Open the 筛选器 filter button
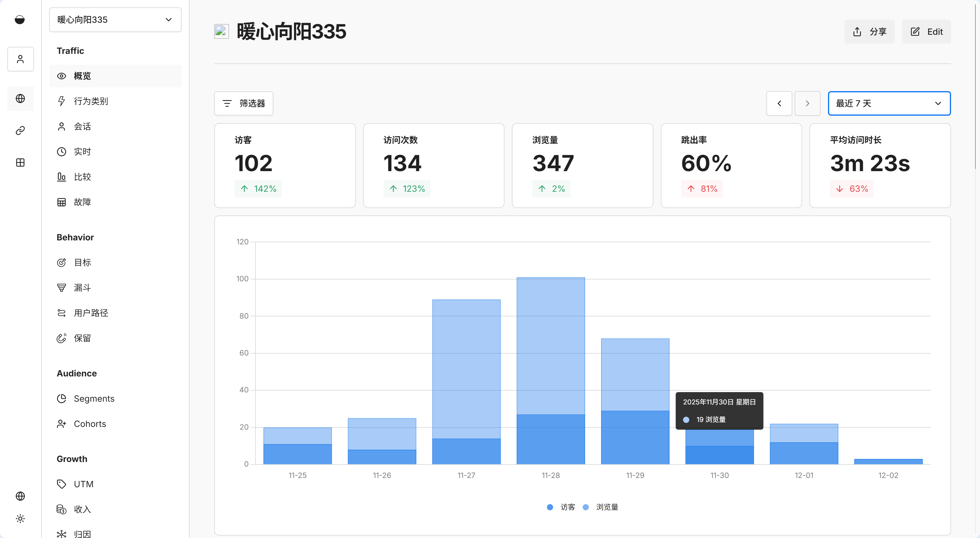 [243, 103]
